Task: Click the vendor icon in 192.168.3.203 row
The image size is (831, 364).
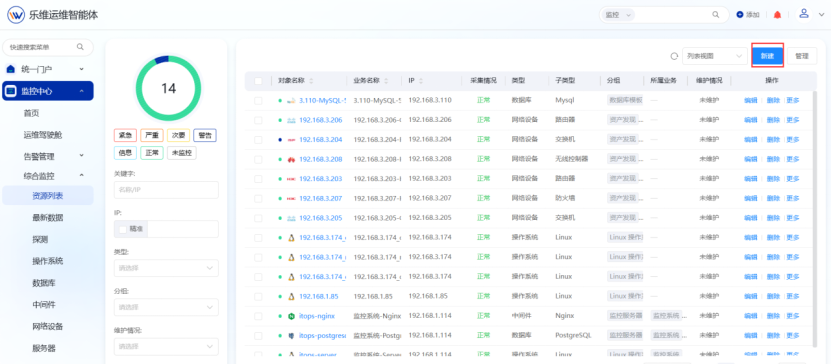Action: tap(291, 179)
